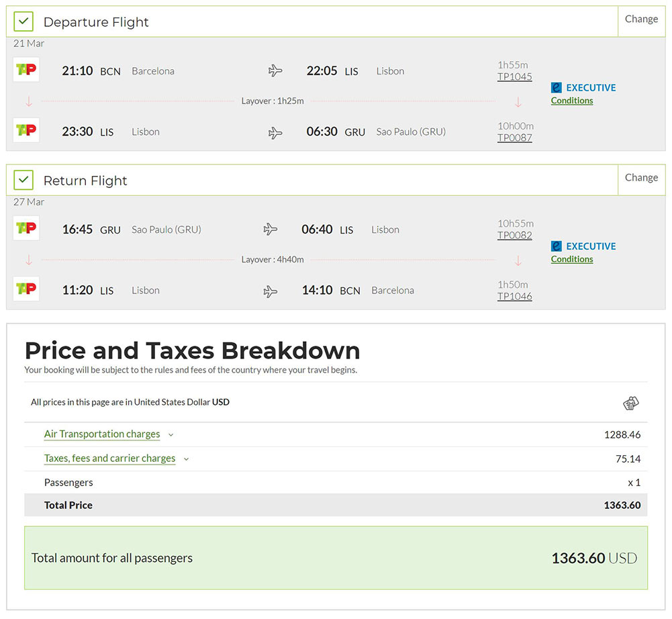Click TAP logo on Barcelona 21:10 flight

26,69
